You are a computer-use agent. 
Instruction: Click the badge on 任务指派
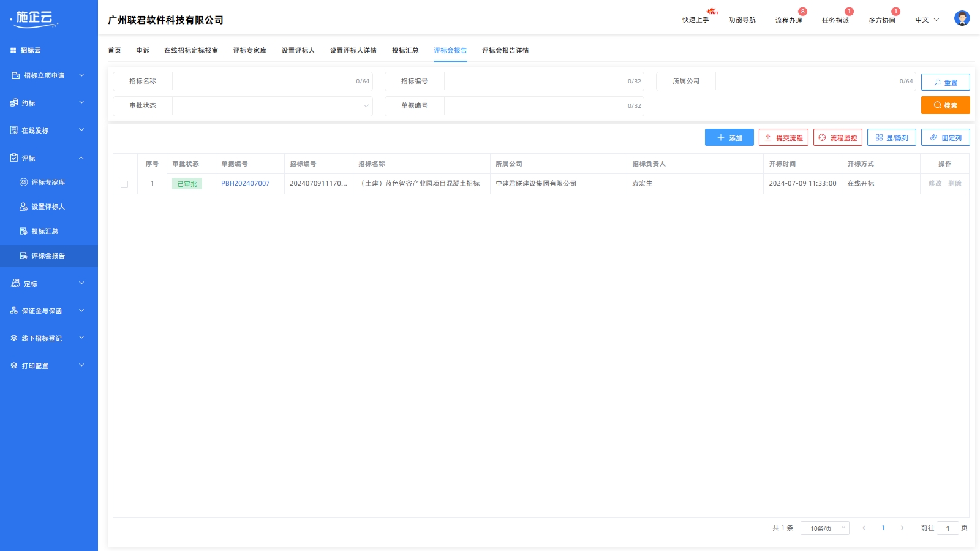click(849, 12)
